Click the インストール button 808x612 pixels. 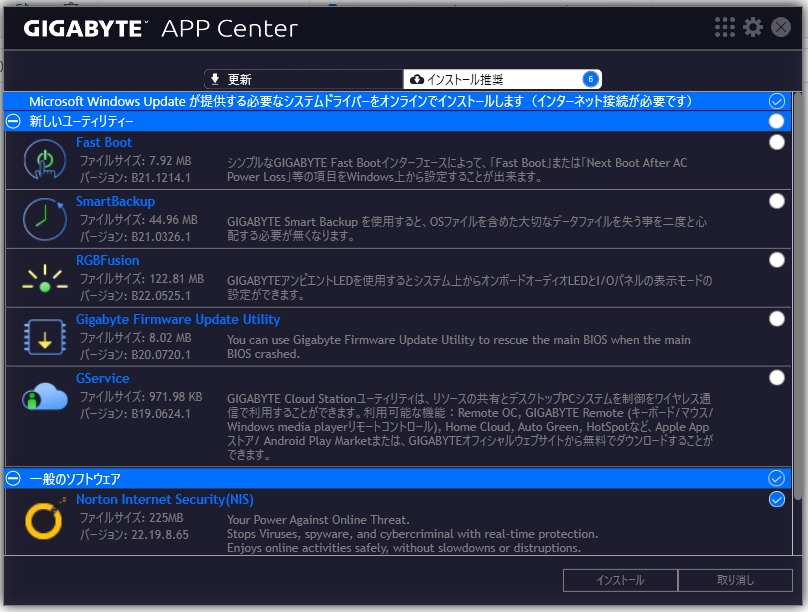(620, 580)
